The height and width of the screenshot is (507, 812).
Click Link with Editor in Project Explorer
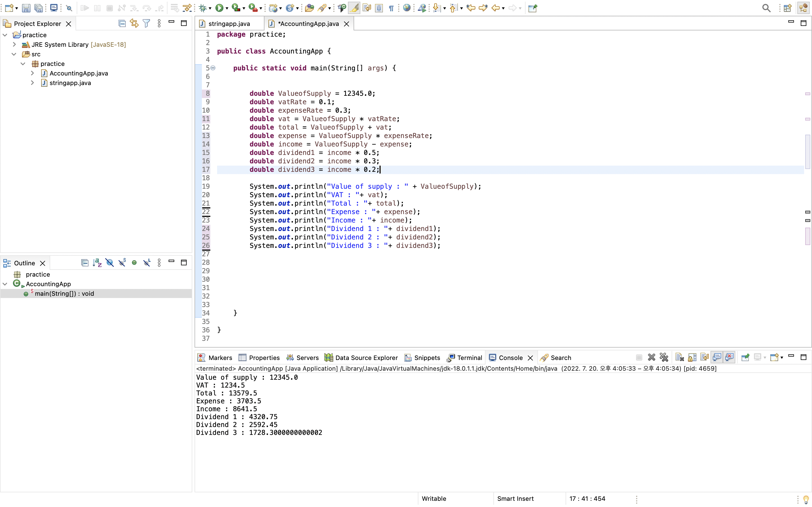pos(134,23)
